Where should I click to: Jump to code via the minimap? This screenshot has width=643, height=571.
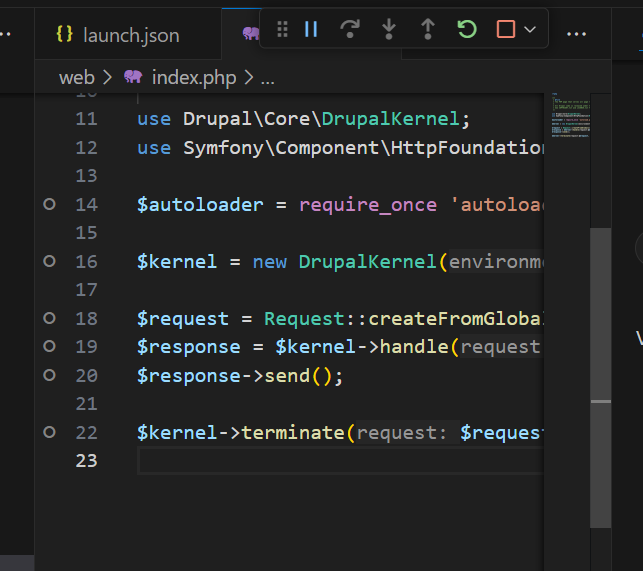click(570, 116)
